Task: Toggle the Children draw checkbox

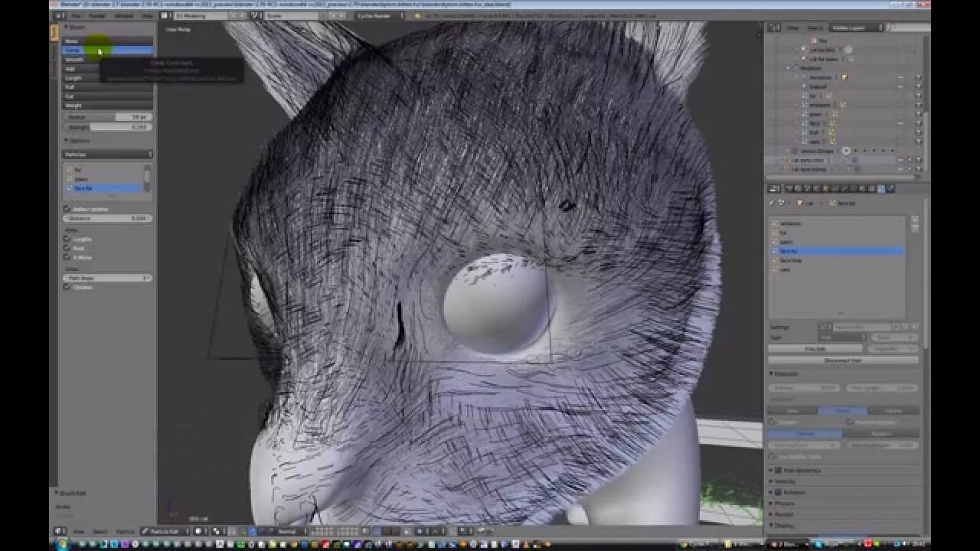Action: click(x=67, y=287)
